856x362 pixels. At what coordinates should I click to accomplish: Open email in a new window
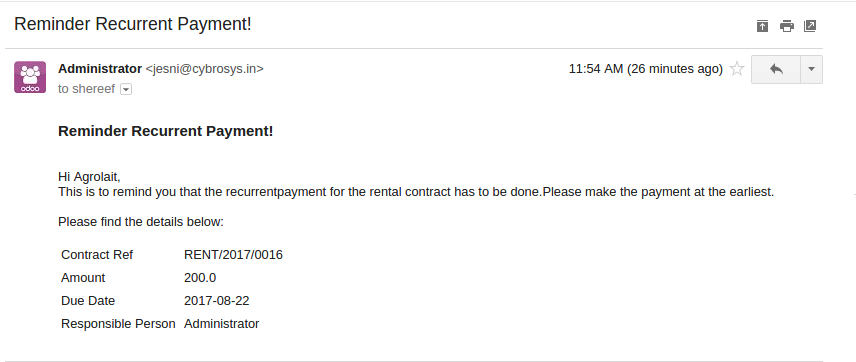coord(810,26)
